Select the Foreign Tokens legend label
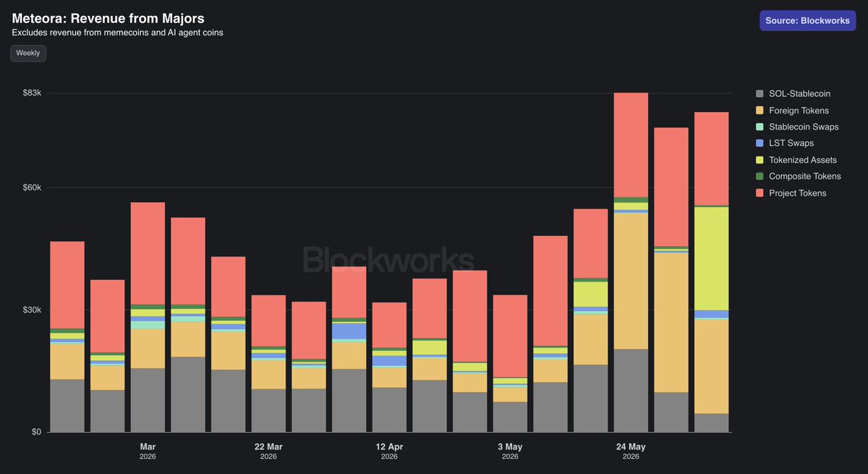The image size is (868, 474). pos(799,111)
